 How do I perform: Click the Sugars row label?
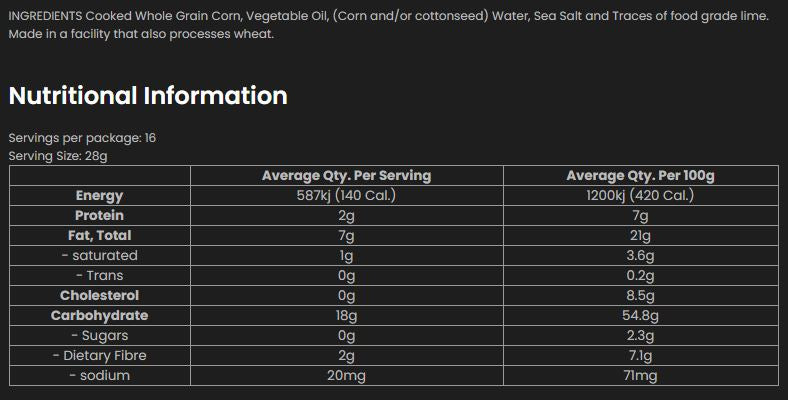99,336
